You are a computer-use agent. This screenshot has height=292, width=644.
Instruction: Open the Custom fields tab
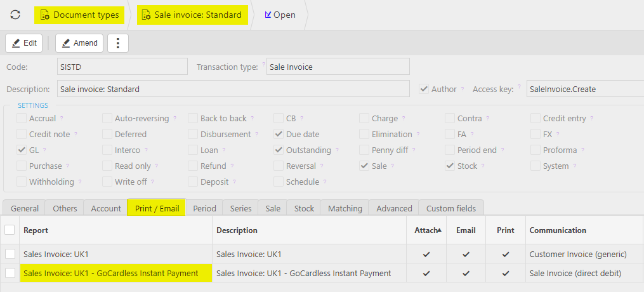[451, 208]
